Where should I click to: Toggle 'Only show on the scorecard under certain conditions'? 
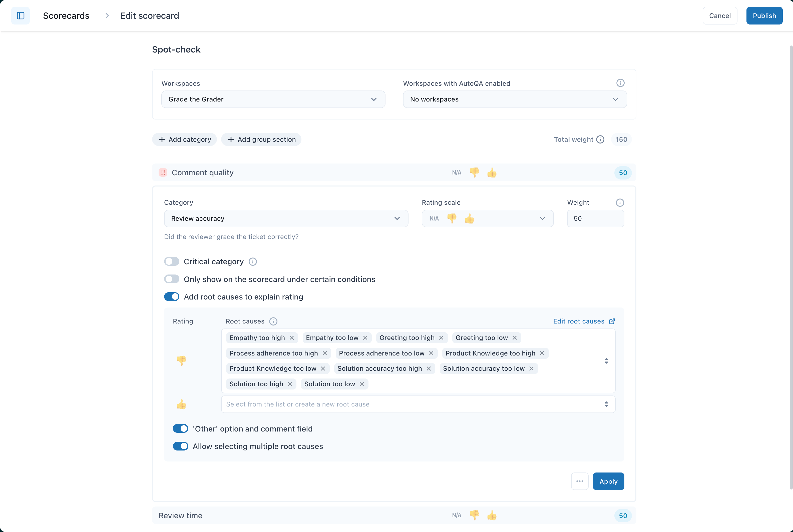[x=172, y=279]
